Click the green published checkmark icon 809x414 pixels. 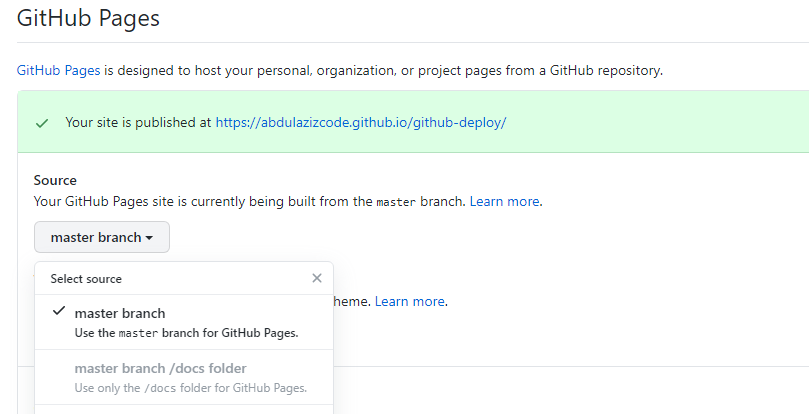[42, 123]
